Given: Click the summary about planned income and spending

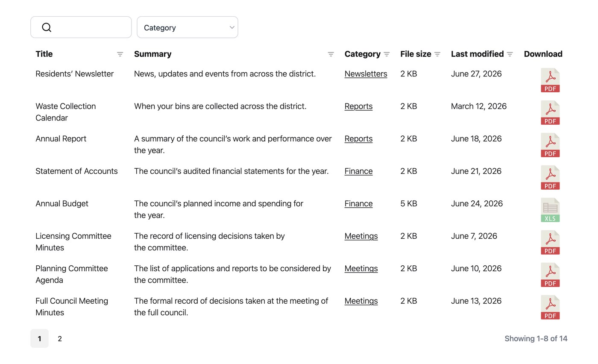Looking at the screenshot, I should click(219, 209).
